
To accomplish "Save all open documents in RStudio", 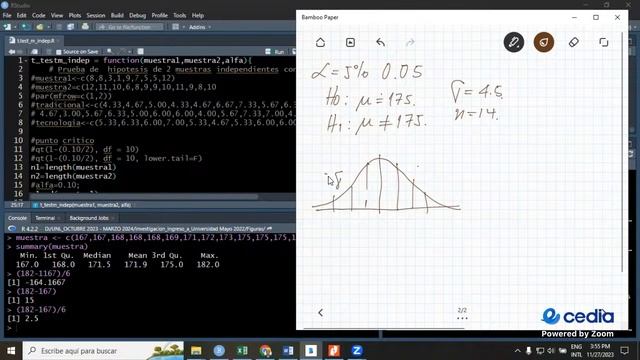I will [71, 27].
